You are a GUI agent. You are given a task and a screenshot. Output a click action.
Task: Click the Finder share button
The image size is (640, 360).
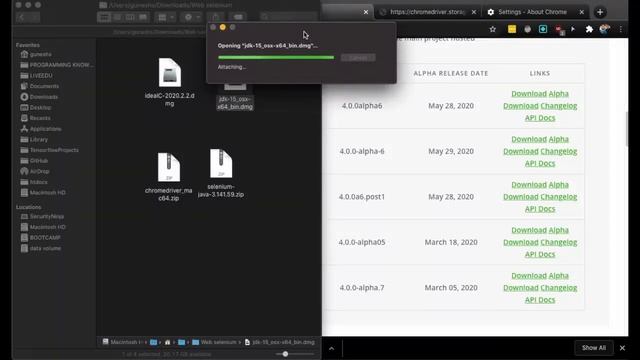pyautogui.click(x=215, y=17)
